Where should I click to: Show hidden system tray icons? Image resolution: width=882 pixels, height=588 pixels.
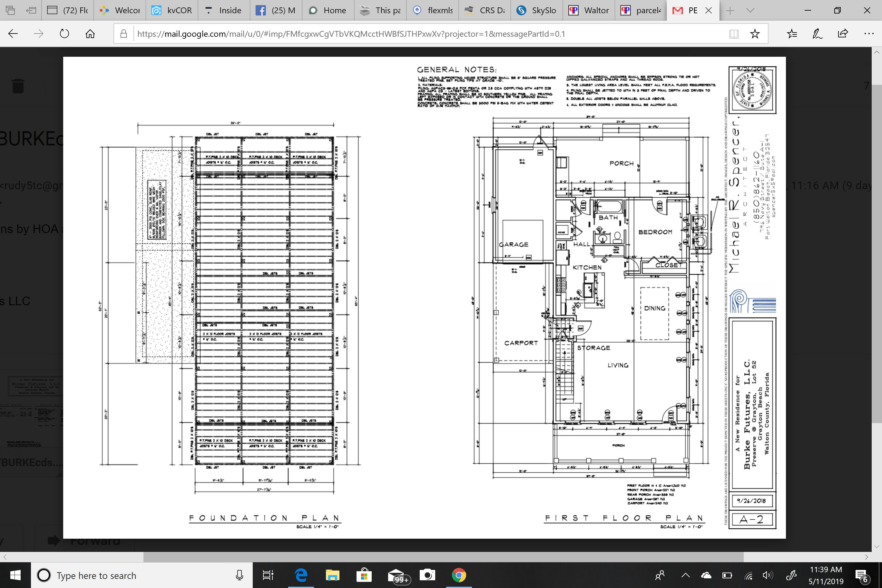[685, 575]
